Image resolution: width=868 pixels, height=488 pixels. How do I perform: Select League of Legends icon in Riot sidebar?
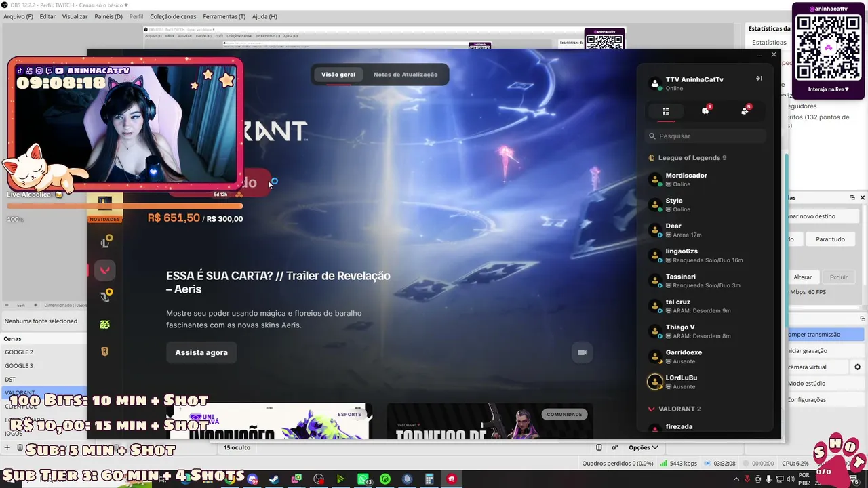click(106, 242)
